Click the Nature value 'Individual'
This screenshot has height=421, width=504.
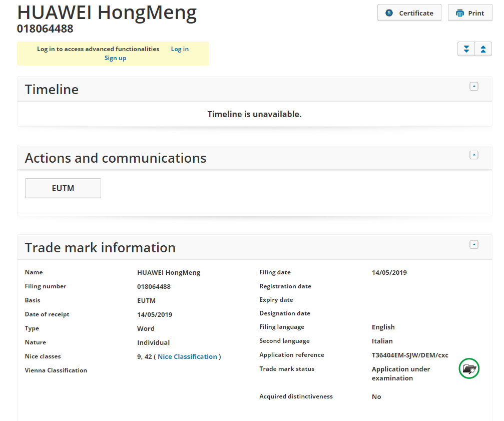point(153,342)
